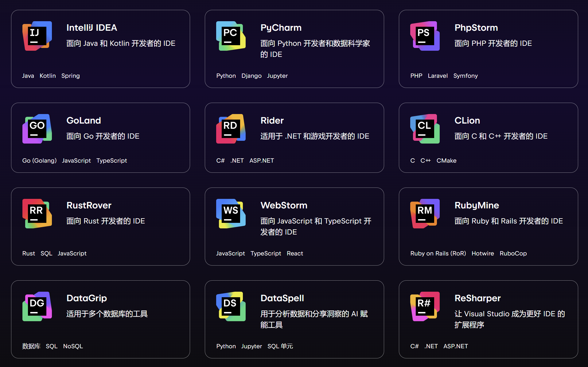Screen dimensions: 588x367
Task: Select the 数据库 tag in DataGrip card
Action: [31, 346]
